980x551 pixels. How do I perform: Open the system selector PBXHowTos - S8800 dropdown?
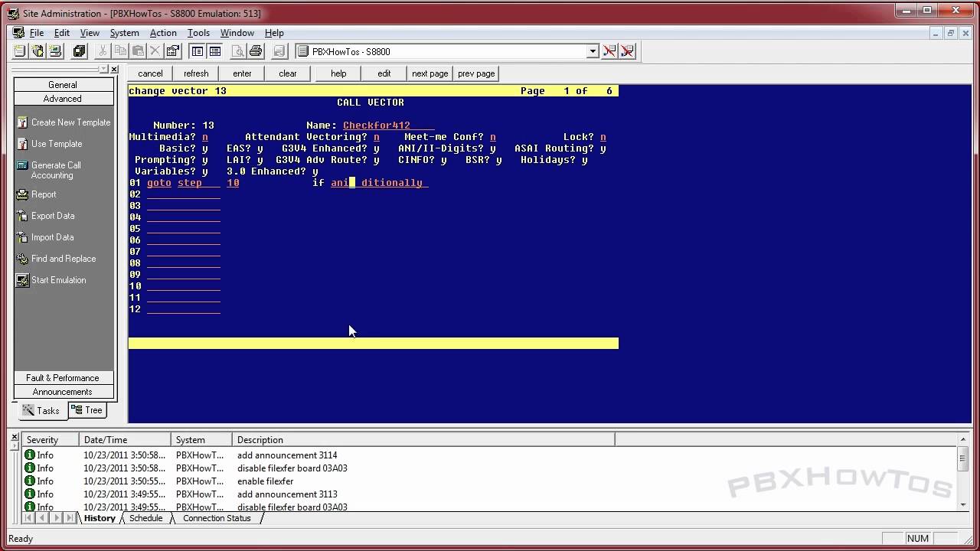tap(592, 51)
